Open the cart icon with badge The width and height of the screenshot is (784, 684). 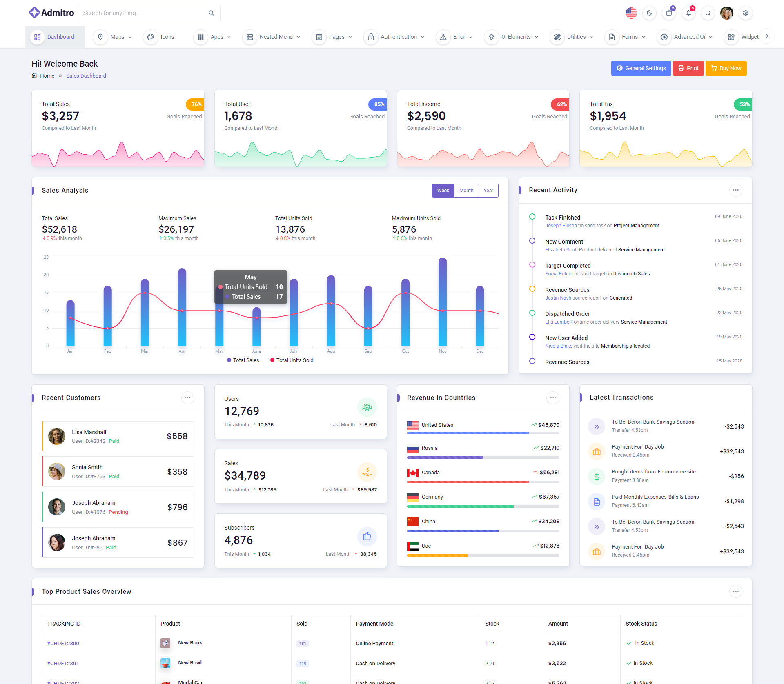pos(669,13)
